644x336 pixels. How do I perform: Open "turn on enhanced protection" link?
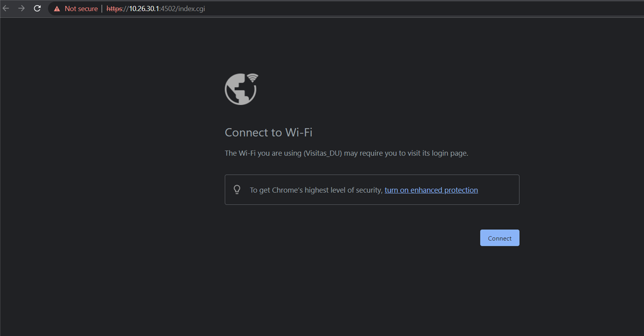(x=431, y=190)
